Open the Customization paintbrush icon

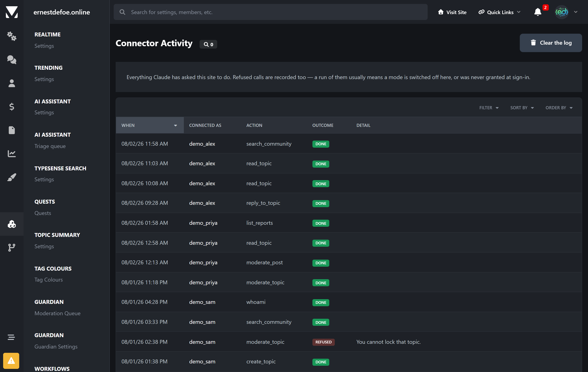[x=12, y=177]
